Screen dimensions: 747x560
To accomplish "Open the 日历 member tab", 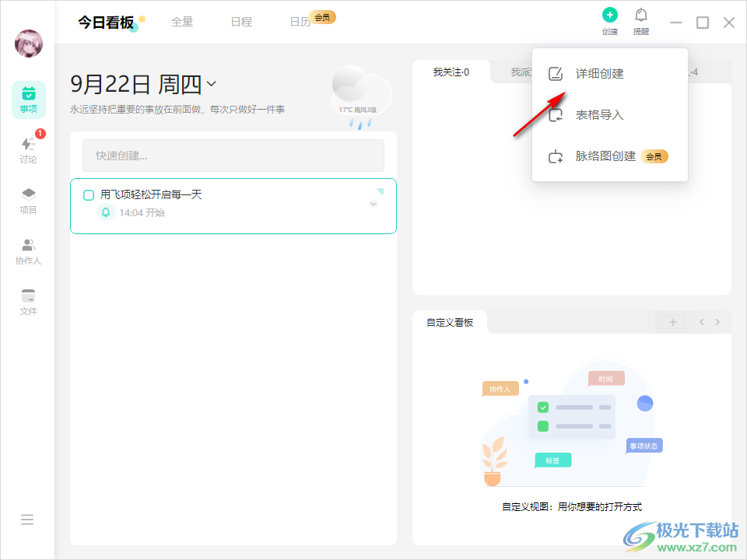I will 298,22.
